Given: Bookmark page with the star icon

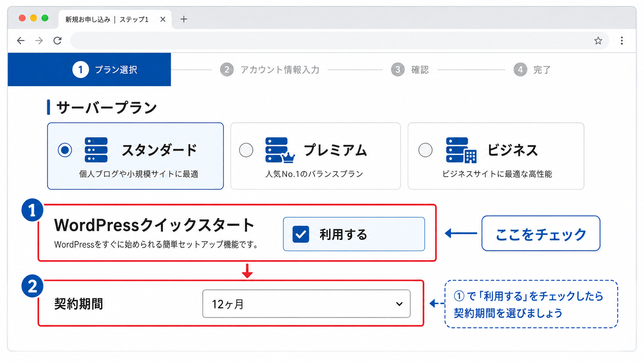Looking at the screenshot, I should (x=598, y=41).
